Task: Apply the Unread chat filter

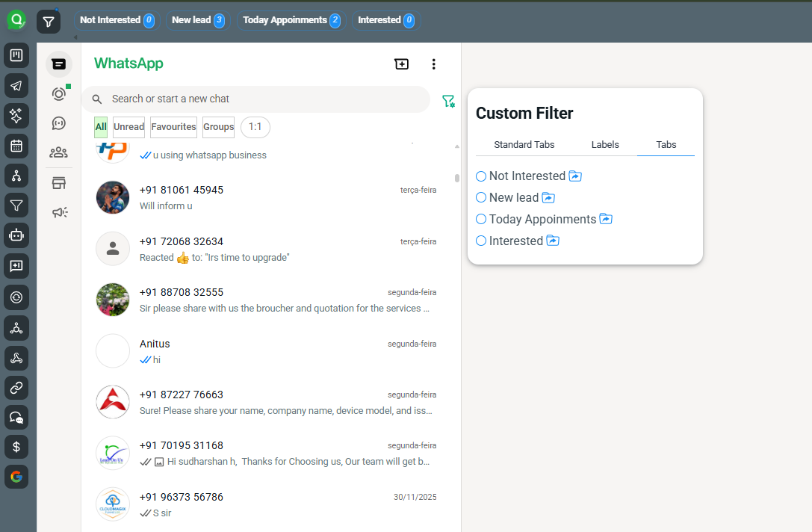Action: [128, 127]
